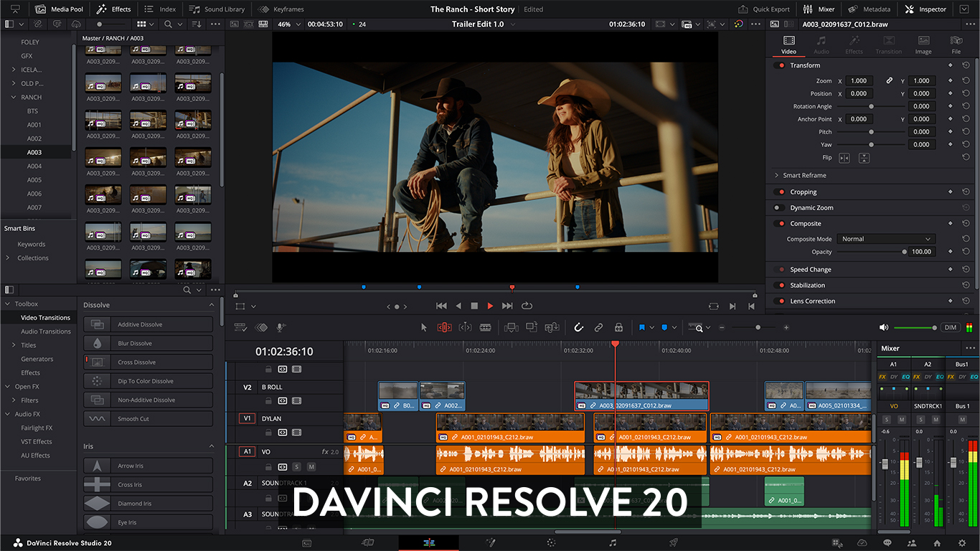Solo the A1 VO track with S button
The height and width of the screenshot is (551, 980).
296,467
